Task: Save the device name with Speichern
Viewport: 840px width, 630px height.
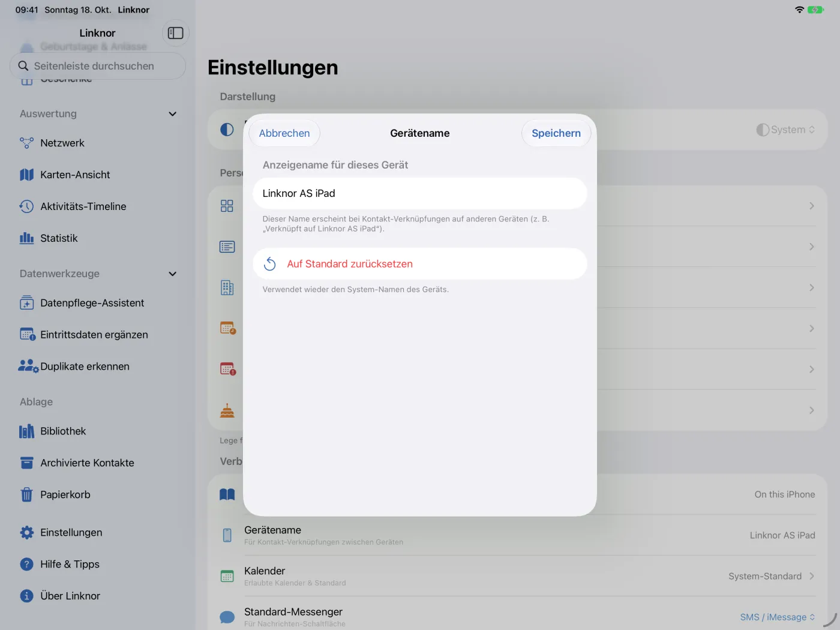Action: (556, 133)
